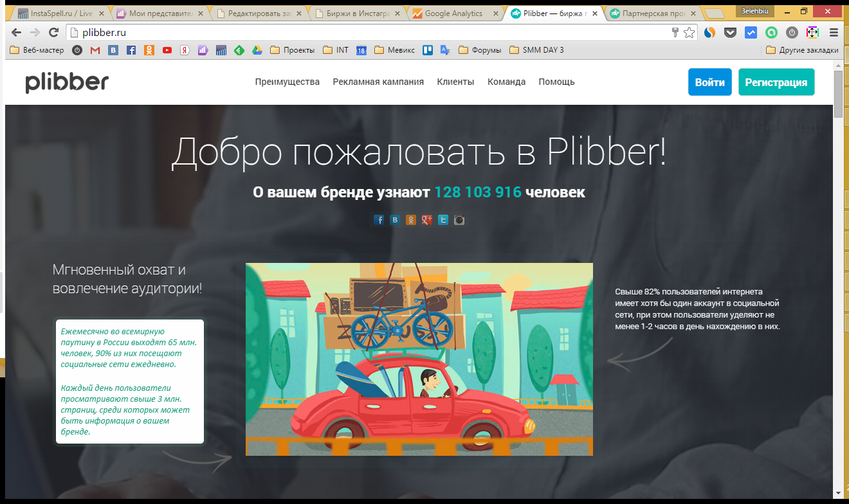Click the multicolor resize arrows extension icon

pyautogui.click(x=812, y=32)
